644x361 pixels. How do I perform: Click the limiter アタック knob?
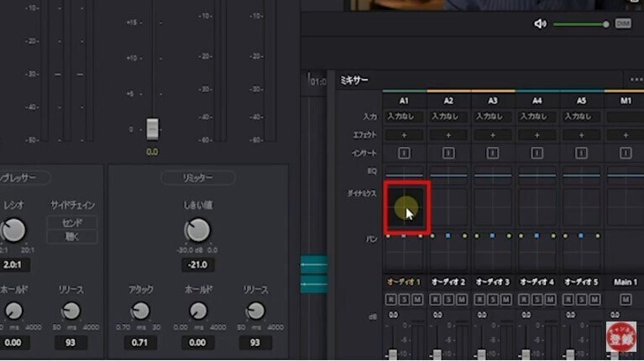[140, 311]
